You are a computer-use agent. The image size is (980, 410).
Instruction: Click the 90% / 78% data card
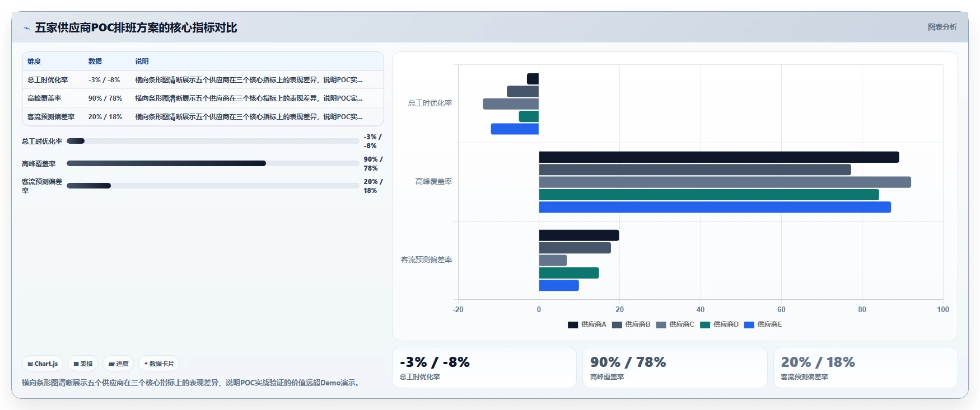coord(675,367)
